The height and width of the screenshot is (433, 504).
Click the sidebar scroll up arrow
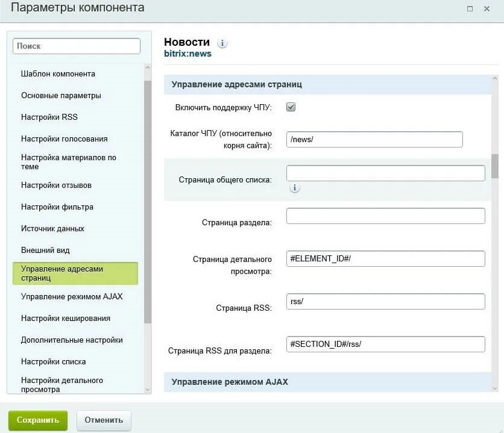pyautogui.click(x=148, y=67)
